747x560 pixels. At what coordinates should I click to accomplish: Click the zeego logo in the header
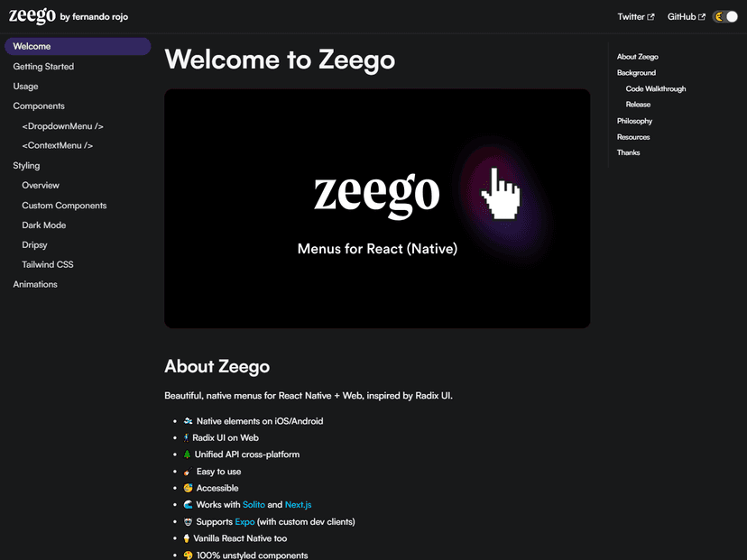32,16
